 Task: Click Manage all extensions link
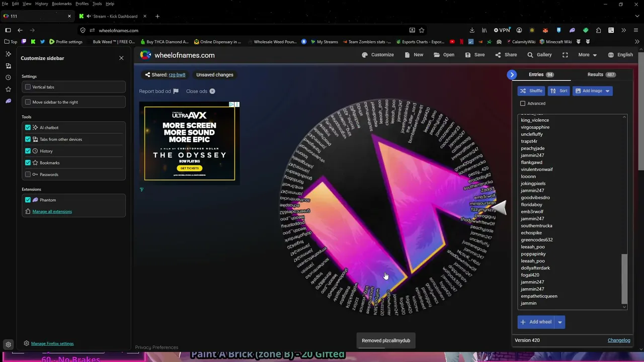tap(52, 212)
